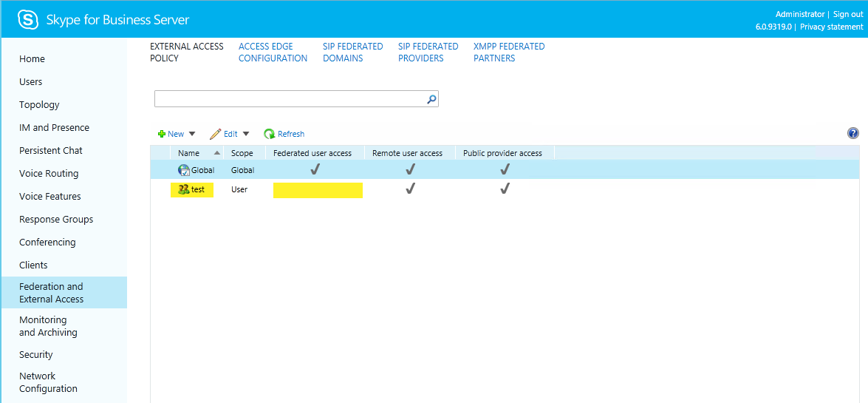Click the green Refresh arrows icon

coord(270,134)
